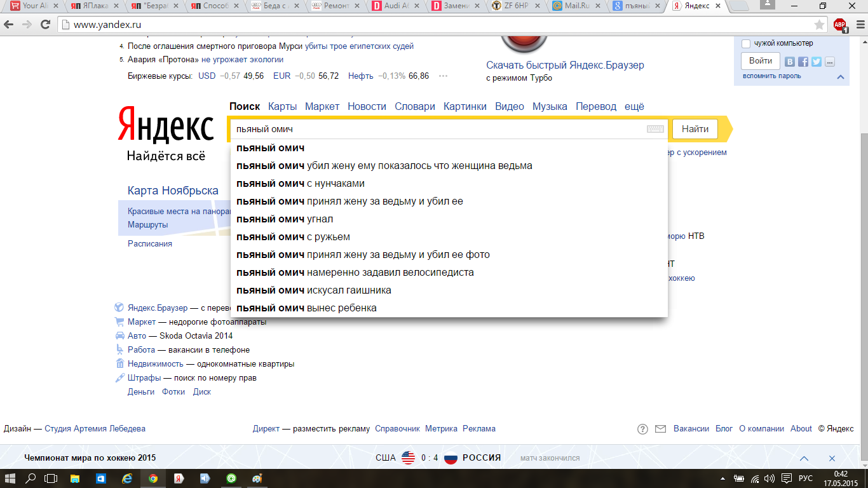
Task: Log in with the Facebook icon
Action: pos(803,62)
